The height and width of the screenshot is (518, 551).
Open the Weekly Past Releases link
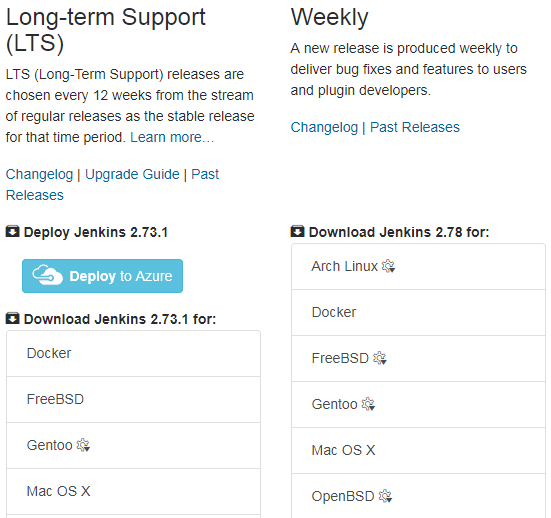(415, 127)
